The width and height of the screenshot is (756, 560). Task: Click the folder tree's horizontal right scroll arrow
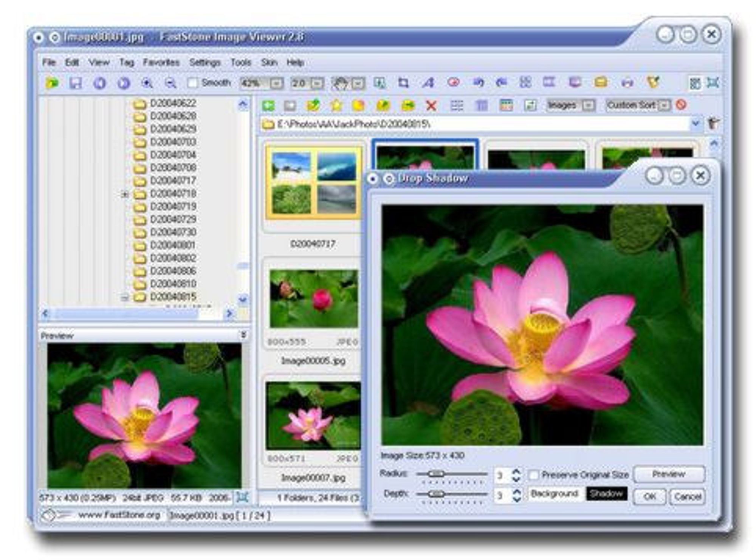coord(229,313)
